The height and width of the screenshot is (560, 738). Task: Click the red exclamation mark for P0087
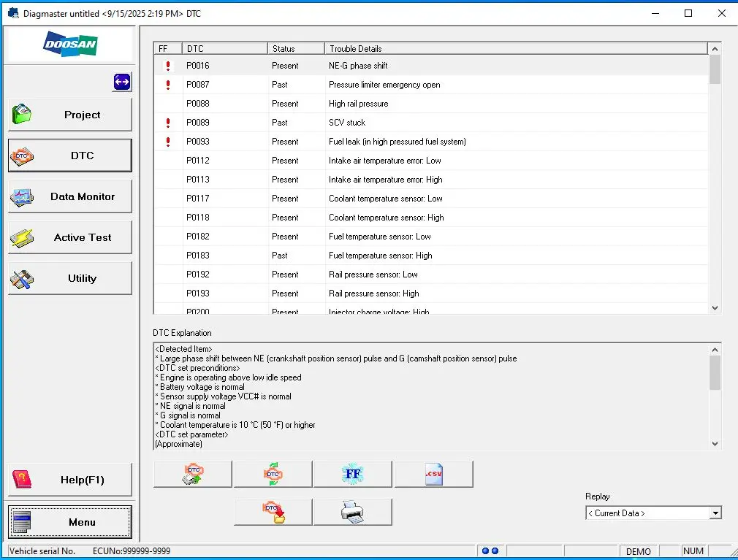(168, 85)
